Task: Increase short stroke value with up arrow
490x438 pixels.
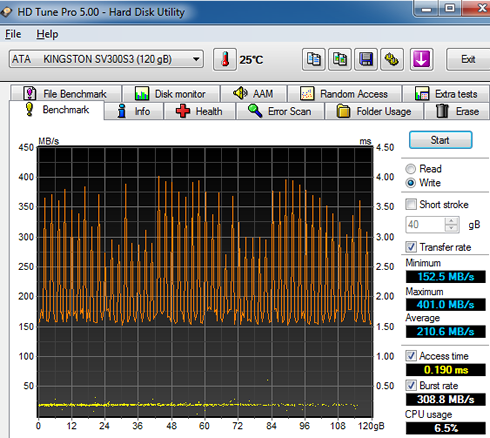Action: [451, 221]
